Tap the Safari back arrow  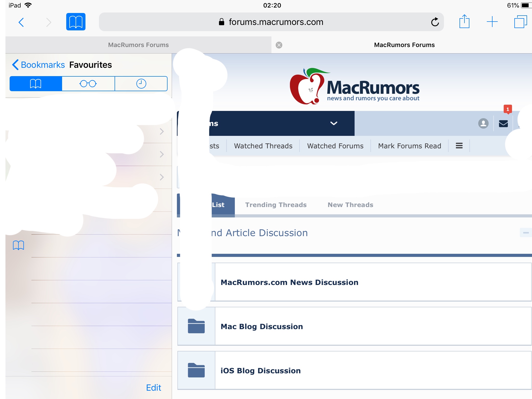click(21, 22)
